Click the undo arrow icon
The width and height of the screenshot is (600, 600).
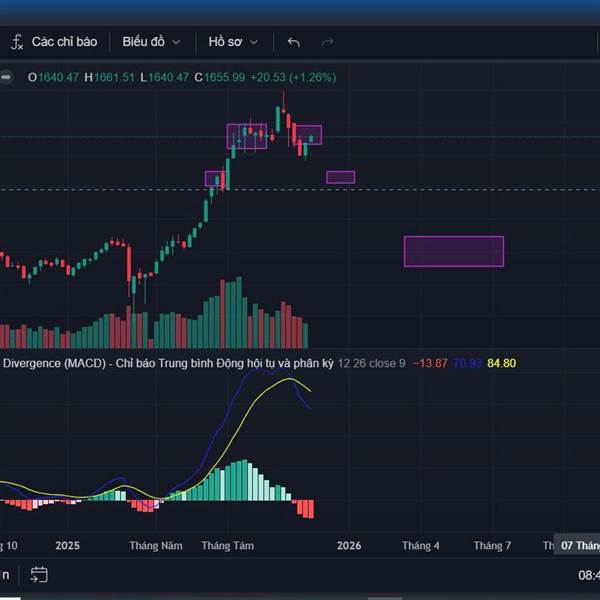(293, 42)
